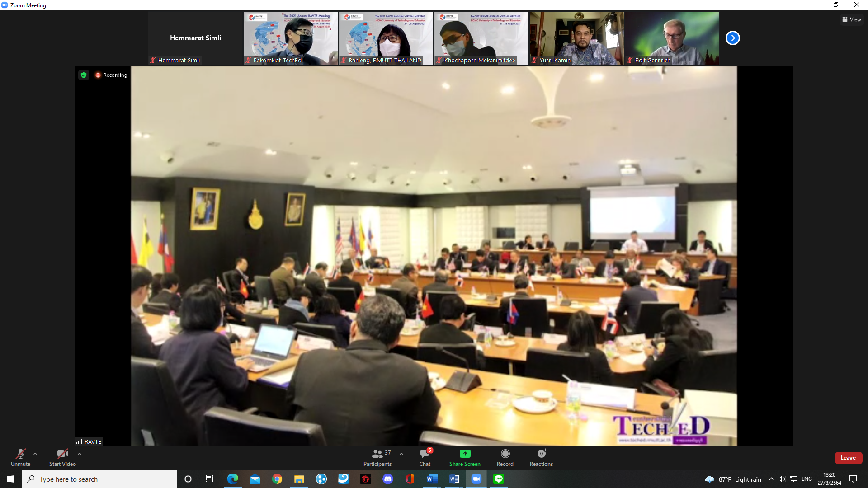Open volume control in system tray

tap(782, 479)
